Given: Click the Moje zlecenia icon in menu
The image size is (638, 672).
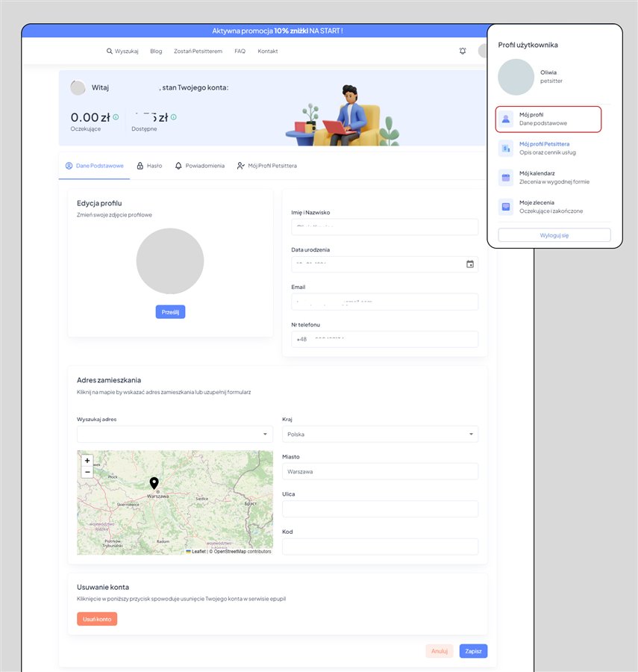Looking at the screenshot, I should point(506,207).
